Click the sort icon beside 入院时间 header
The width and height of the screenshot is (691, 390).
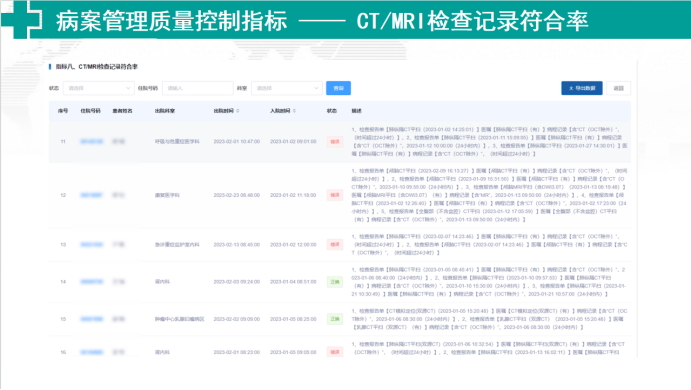[294, 111]
